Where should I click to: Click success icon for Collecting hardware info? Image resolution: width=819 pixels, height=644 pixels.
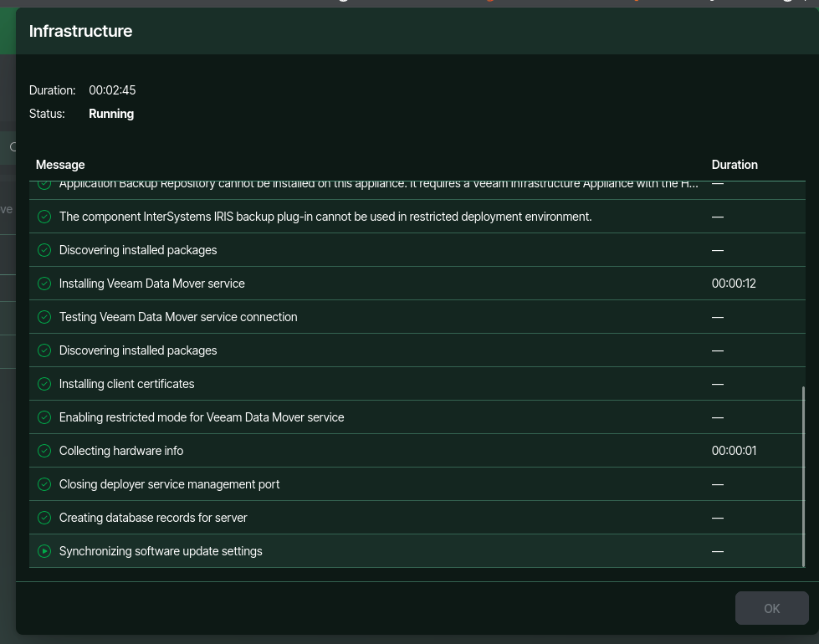pyautogui.click(x=44, y=451)
